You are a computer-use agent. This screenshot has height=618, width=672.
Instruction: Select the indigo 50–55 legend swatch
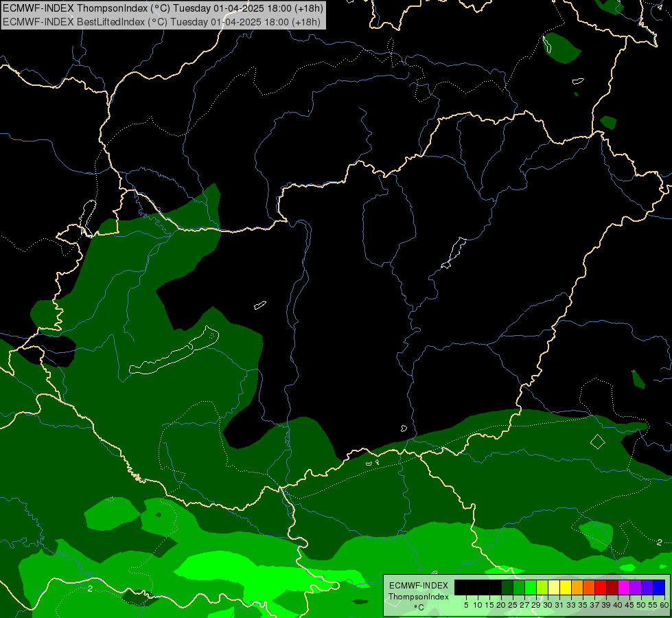pyautogui.click(x=647, y=587)
